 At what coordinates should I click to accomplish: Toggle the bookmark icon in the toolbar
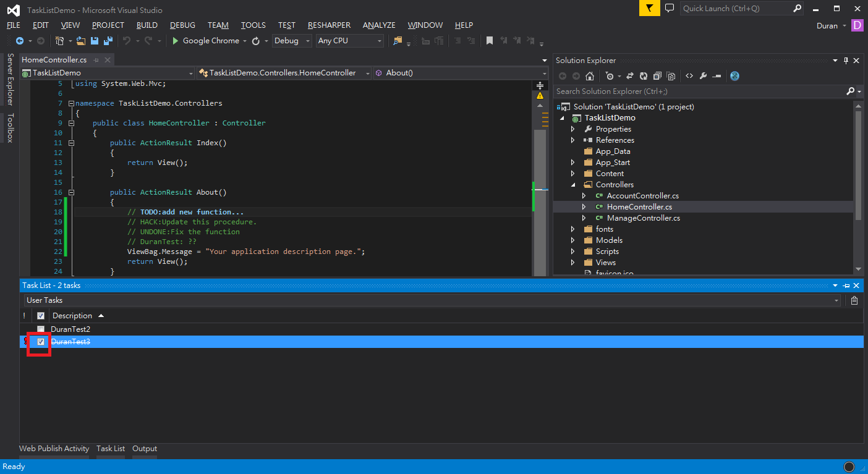point(490,41)
